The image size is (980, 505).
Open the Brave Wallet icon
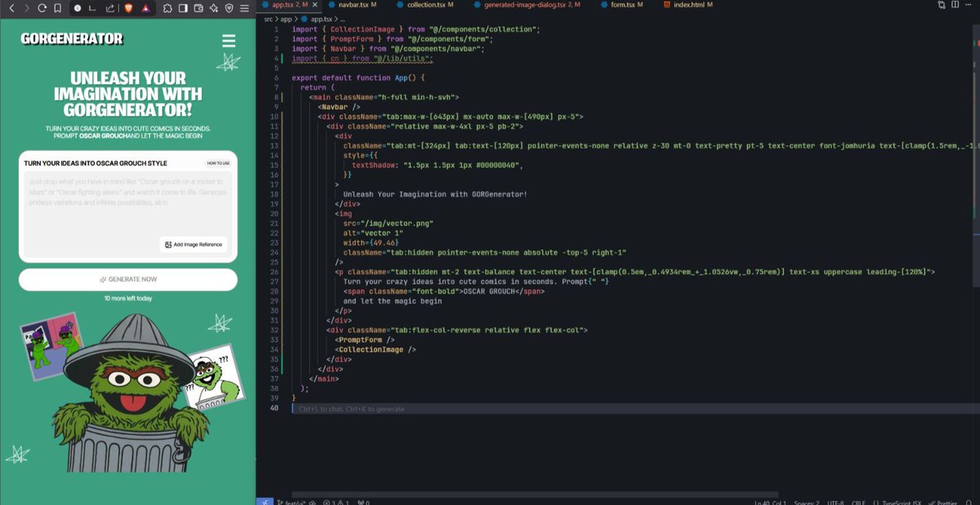(198, 8)
